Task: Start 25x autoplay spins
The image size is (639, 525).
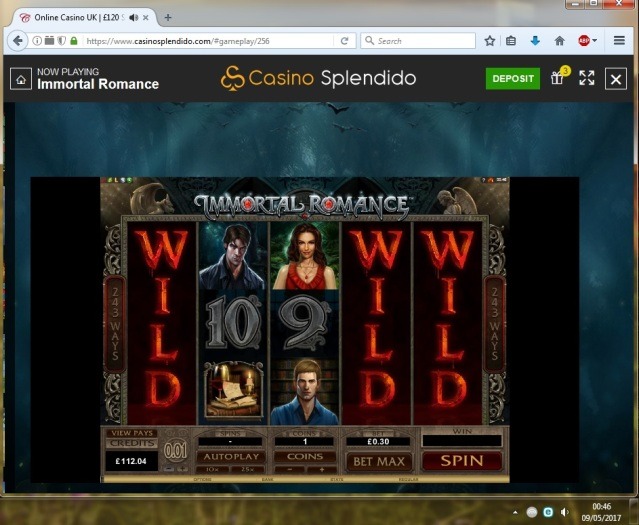Action: point(247,470)
